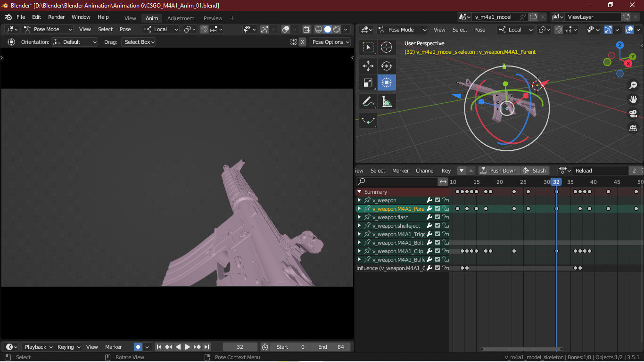Adjust the current frame field showing 32
The height and width of the screenshot is (362, 644).
coord(240,346)
